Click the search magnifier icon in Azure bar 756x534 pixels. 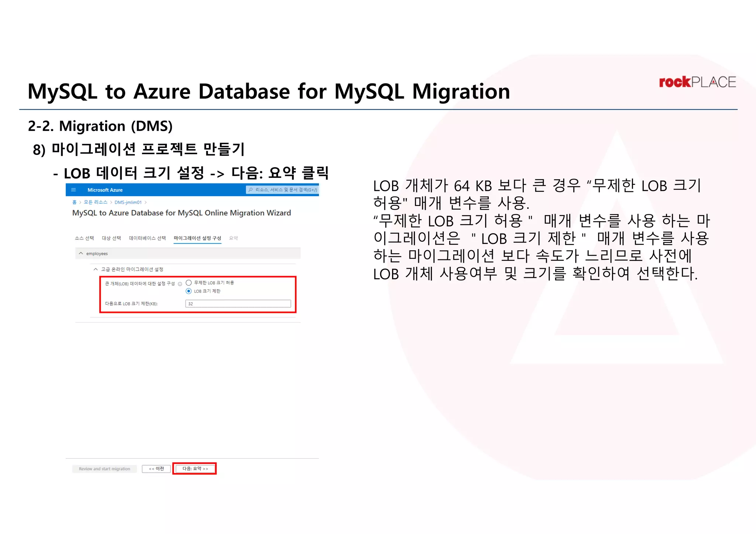(x=251, y=190)
